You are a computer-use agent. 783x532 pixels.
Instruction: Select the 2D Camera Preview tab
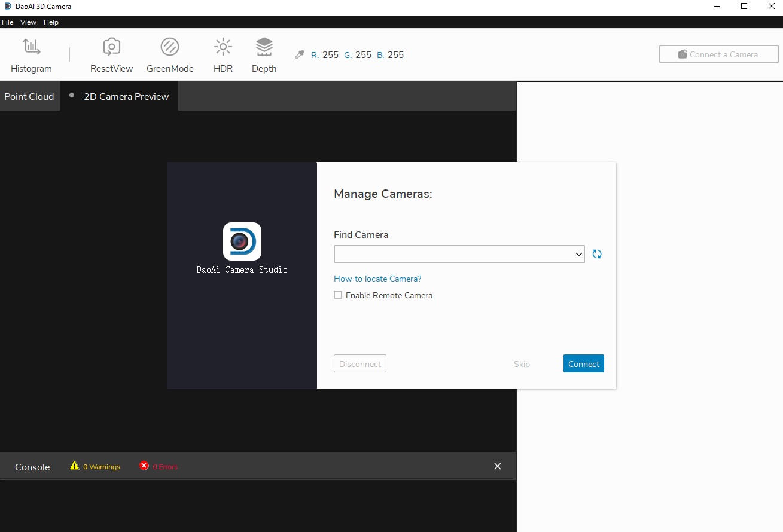point(126,96)
